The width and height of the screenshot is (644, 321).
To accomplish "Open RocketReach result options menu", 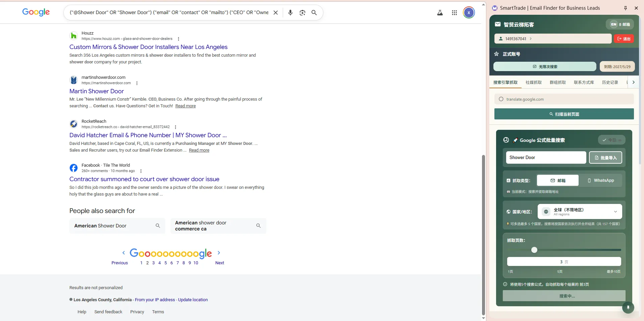I will tap(175, 127).
